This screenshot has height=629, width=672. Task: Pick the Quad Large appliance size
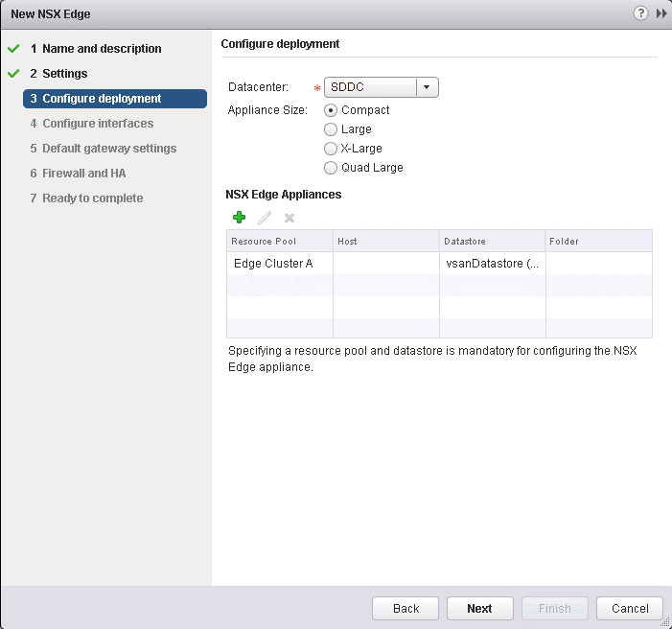332,168
